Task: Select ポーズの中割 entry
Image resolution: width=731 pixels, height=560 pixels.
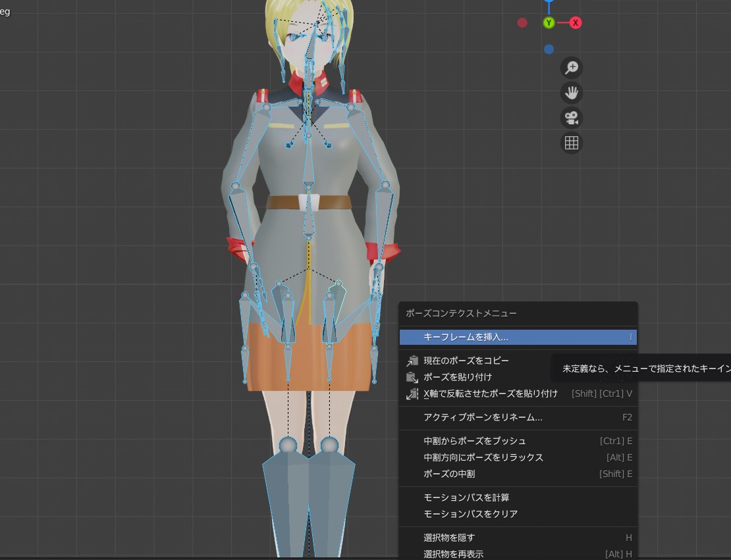Action: [518, 474]
